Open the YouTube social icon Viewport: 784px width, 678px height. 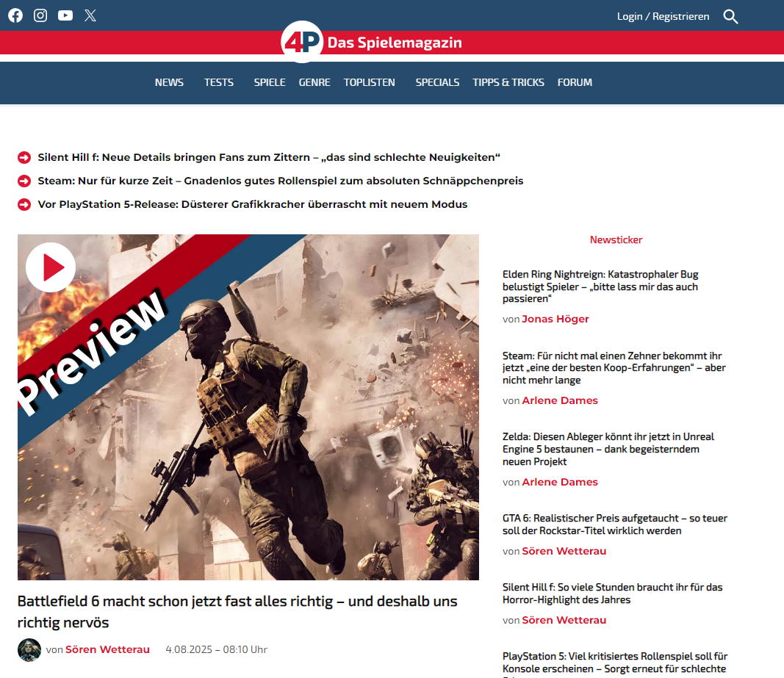pyautogui.click(x=65, y=15)
